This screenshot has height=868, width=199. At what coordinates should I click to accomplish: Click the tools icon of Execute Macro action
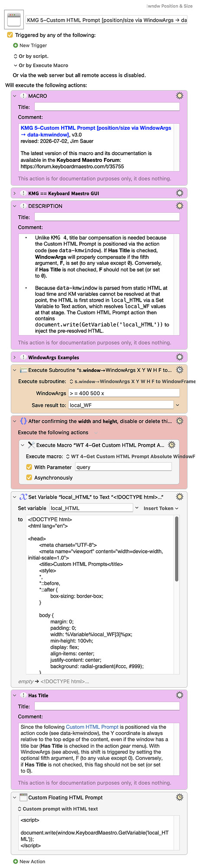(x=31, y=445)
